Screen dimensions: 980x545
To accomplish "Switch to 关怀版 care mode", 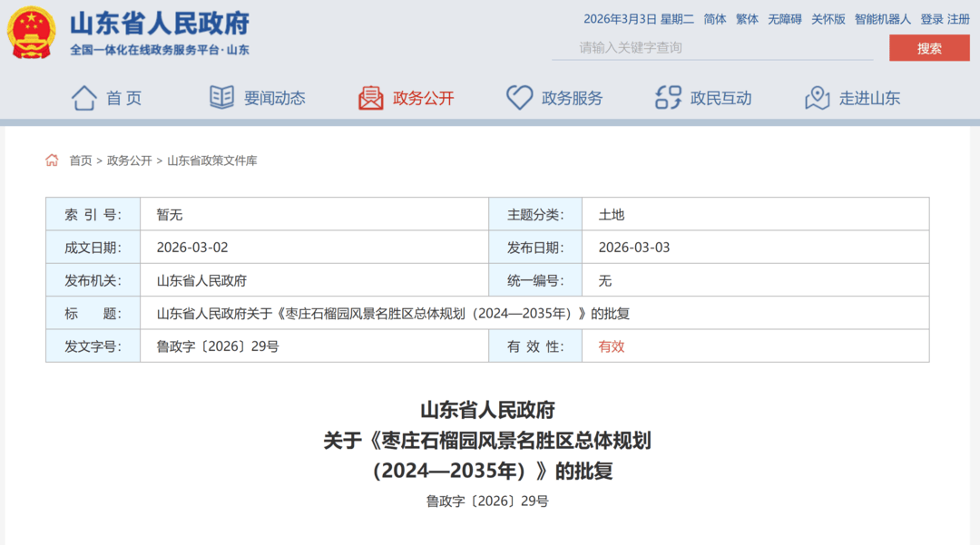I will (828, 19).
